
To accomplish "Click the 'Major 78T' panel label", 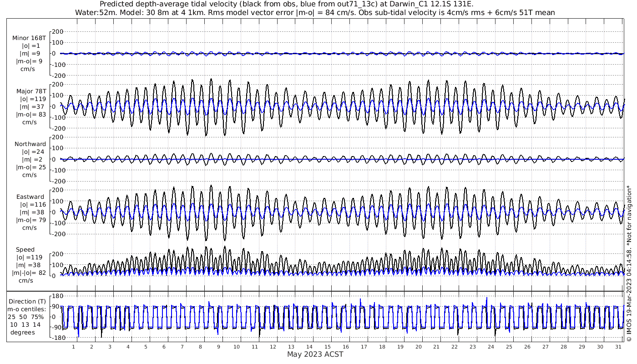I will click(x=30, y=91).
